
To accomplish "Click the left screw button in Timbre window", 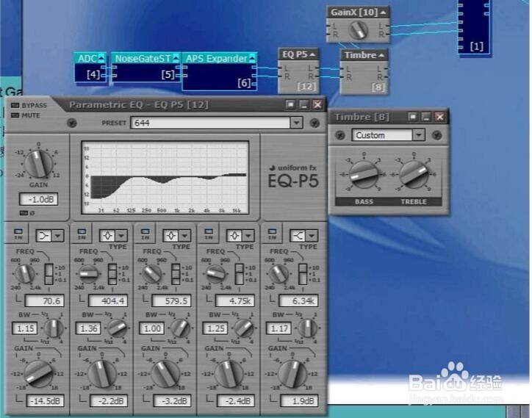I will coord(340,135).
